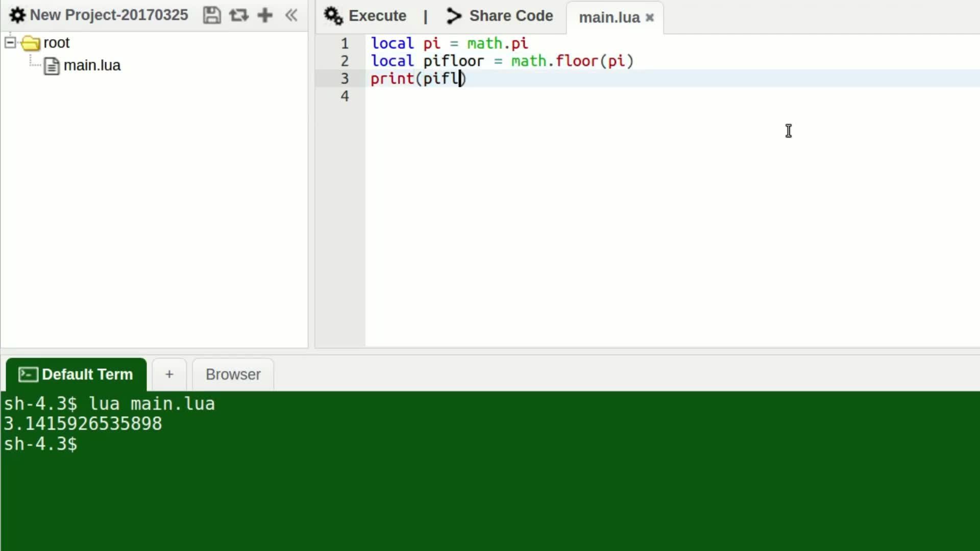Click the terminal icon on Default Term tab
Viewport: 980px width, 551px height.
(x=28, y=374)
